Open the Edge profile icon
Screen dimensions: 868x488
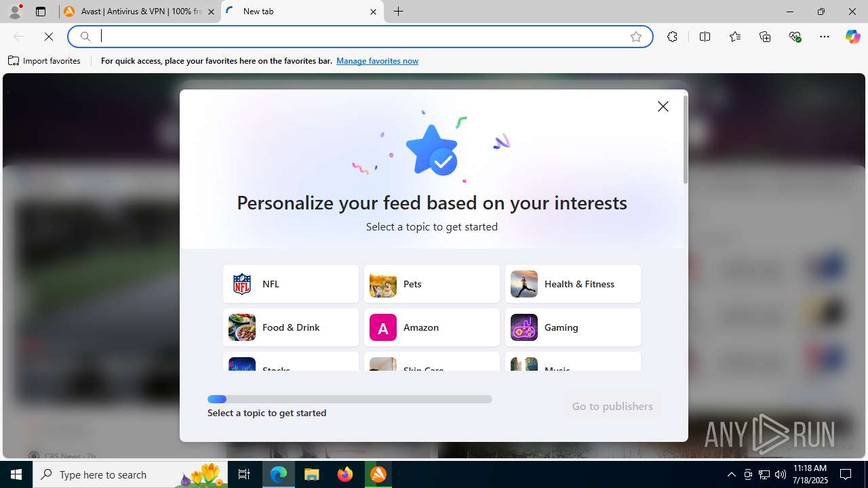(15, 12)
